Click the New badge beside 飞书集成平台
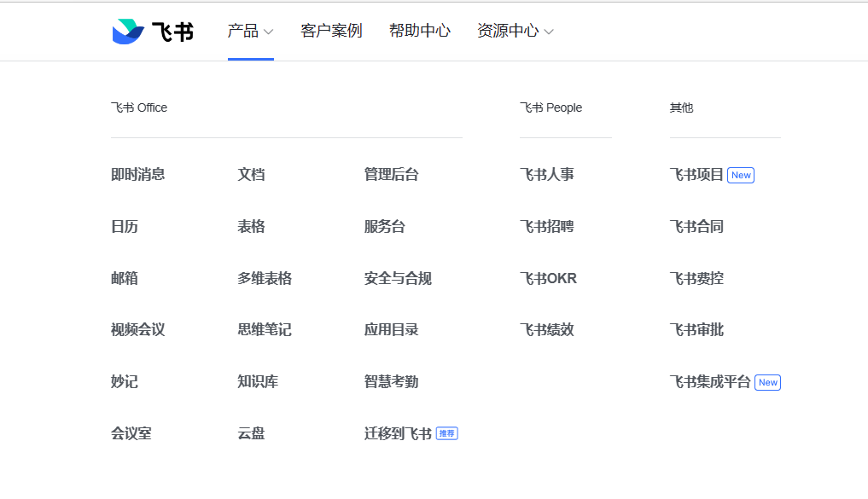 pyautogui.click(x=768, y=382)
